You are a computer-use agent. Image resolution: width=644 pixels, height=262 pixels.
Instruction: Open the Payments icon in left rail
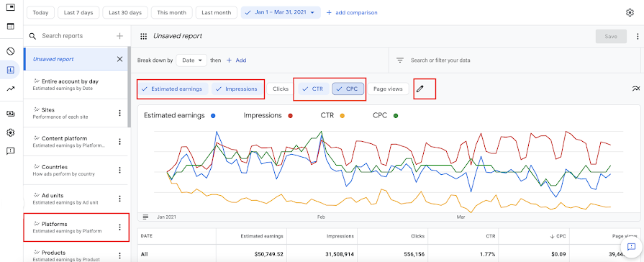click(x=11, y=114)
